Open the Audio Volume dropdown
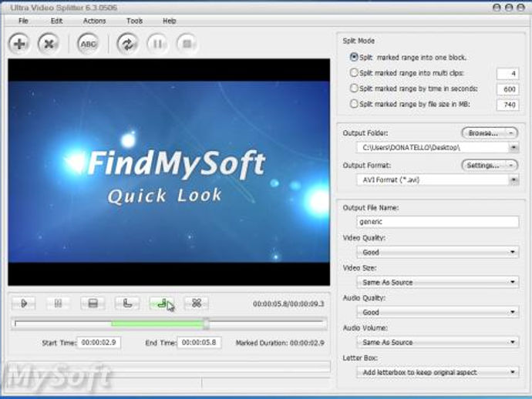532x399 pixels. [x=438, y=342]
